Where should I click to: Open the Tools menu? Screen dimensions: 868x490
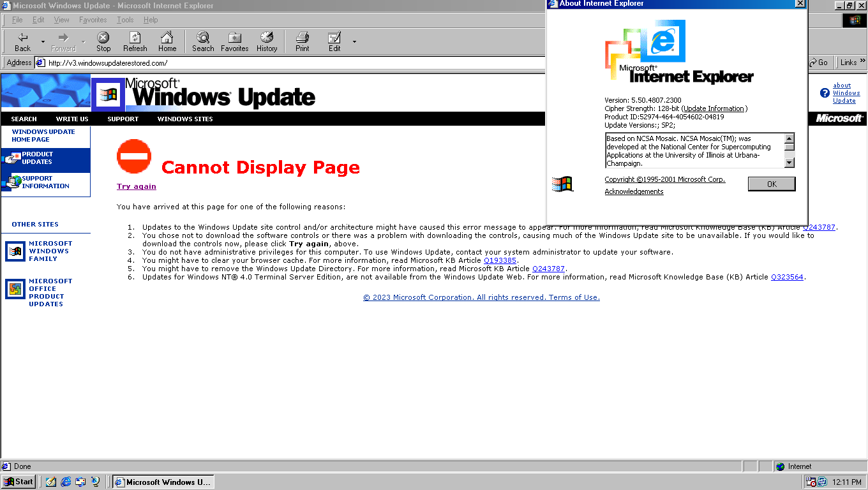(x=125, y=20)
